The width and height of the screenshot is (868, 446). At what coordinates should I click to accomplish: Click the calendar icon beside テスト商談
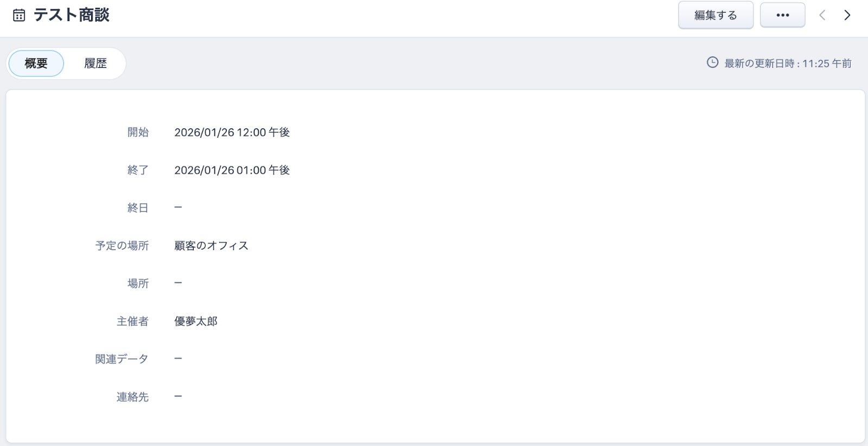[x=19, y=15]
